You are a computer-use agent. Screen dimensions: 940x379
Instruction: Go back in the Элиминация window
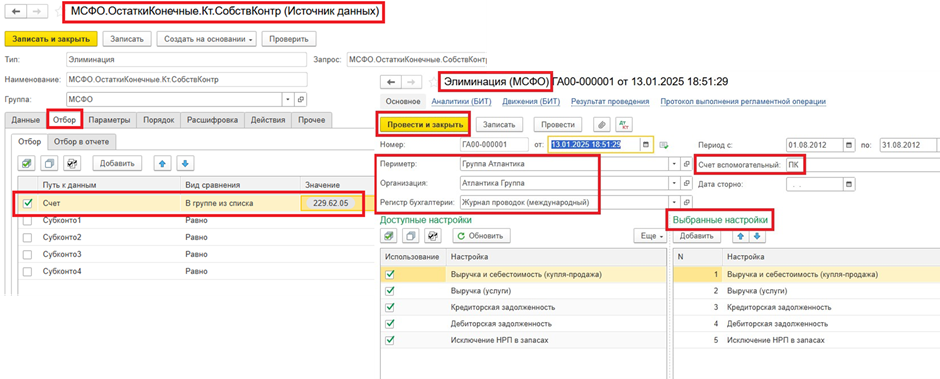coord(391,82)
